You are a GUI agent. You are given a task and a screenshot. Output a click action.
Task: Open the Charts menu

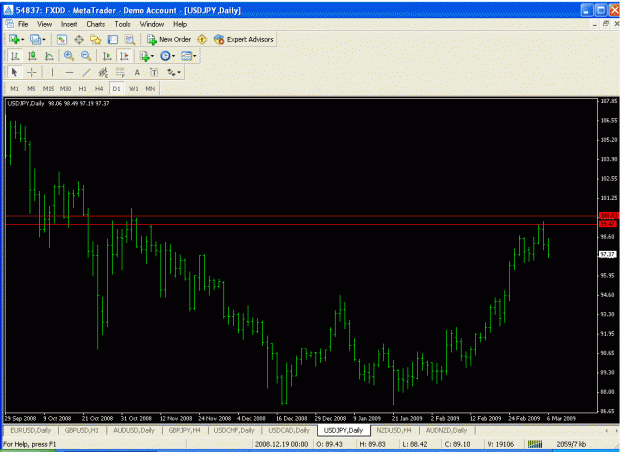point(96,24)
